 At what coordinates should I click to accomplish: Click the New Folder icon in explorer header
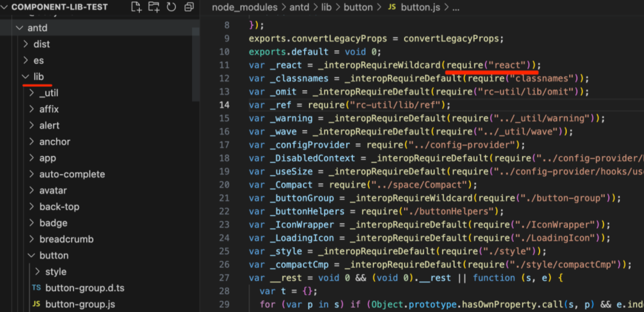click(154, 7)
